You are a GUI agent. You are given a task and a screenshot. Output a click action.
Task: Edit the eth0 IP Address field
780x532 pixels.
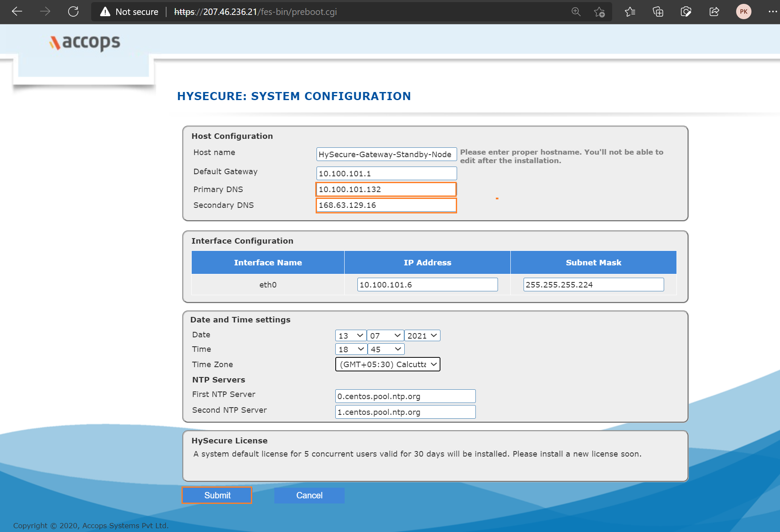[427, 285]
